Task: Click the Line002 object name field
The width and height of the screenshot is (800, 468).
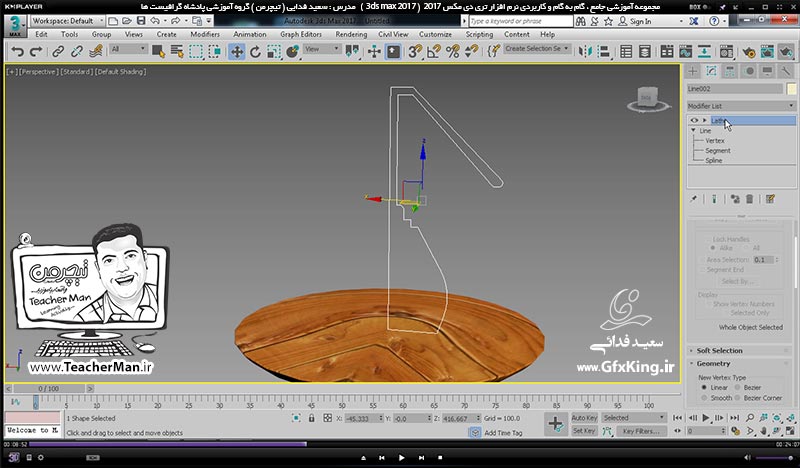Action: click(x=734, y=89)
